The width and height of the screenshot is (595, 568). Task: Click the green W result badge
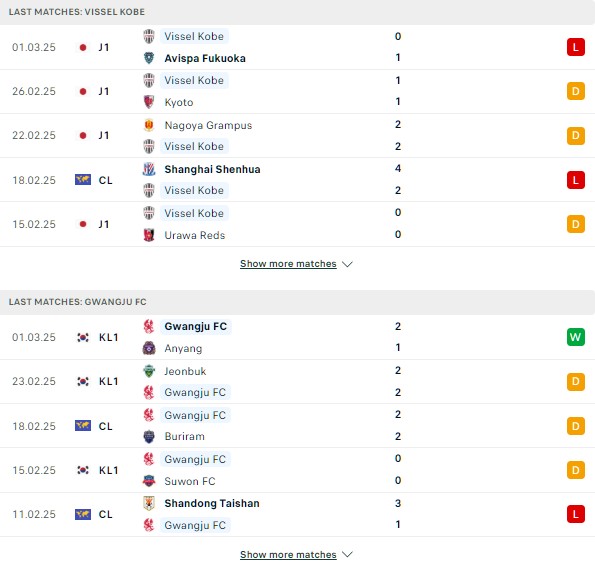pyautogui.click(x=576, y=337)
